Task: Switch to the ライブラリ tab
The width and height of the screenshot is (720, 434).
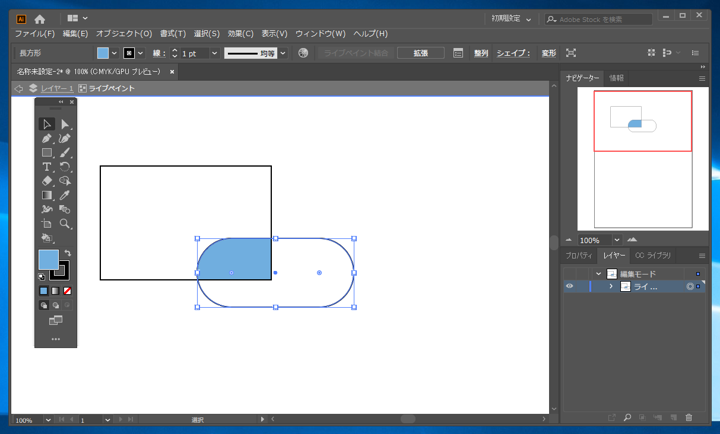Action: coord(654,256)
